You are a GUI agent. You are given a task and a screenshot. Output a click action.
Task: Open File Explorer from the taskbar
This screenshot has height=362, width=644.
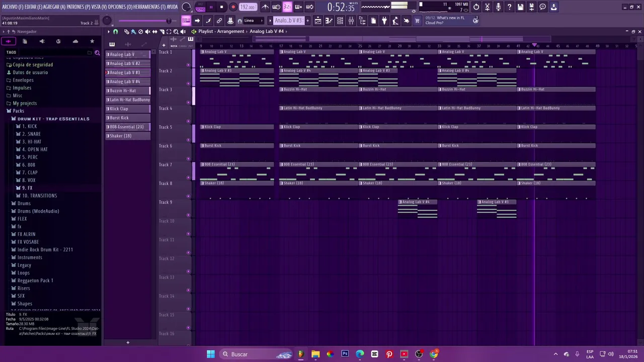315,354
